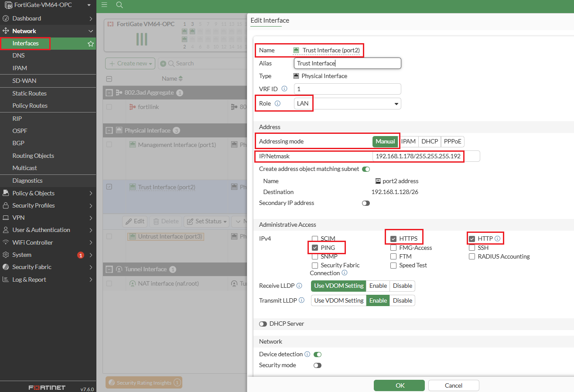The height and width of the screenshot is (392, 574).
Task: Click the search magnifier icon in top bar
Action: point(120,5)
